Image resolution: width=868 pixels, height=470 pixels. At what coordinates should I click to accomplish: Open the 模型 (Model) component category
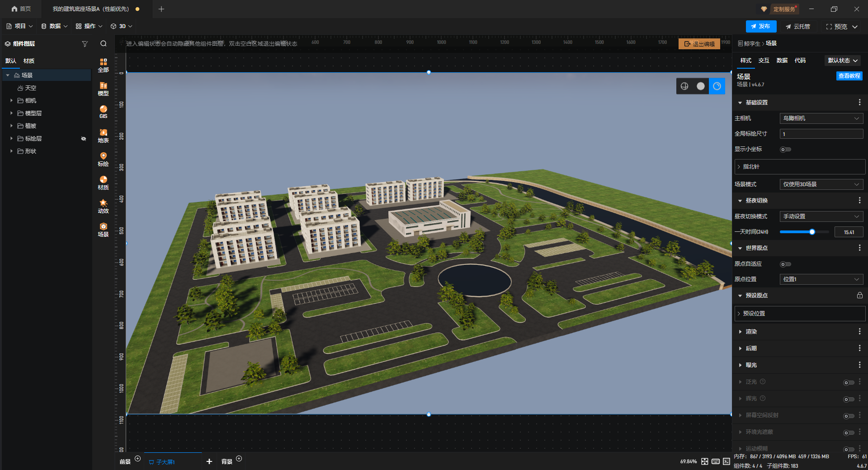pos(103,89)
